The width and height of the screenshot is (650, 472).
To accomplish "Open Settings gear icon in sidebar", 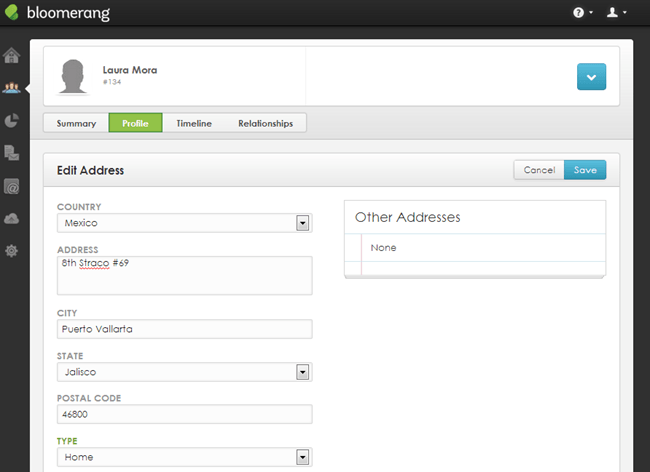I will coord(12,251).
